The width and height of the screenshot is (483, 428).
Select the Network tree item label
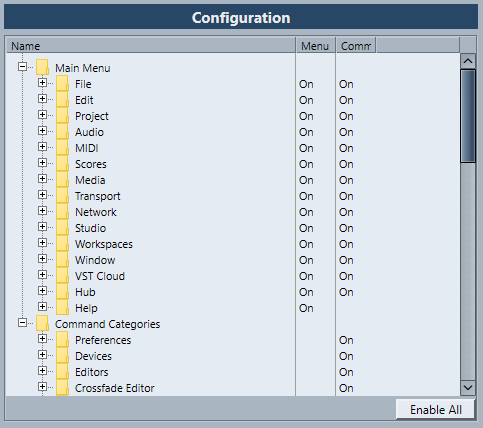(96, 212)
